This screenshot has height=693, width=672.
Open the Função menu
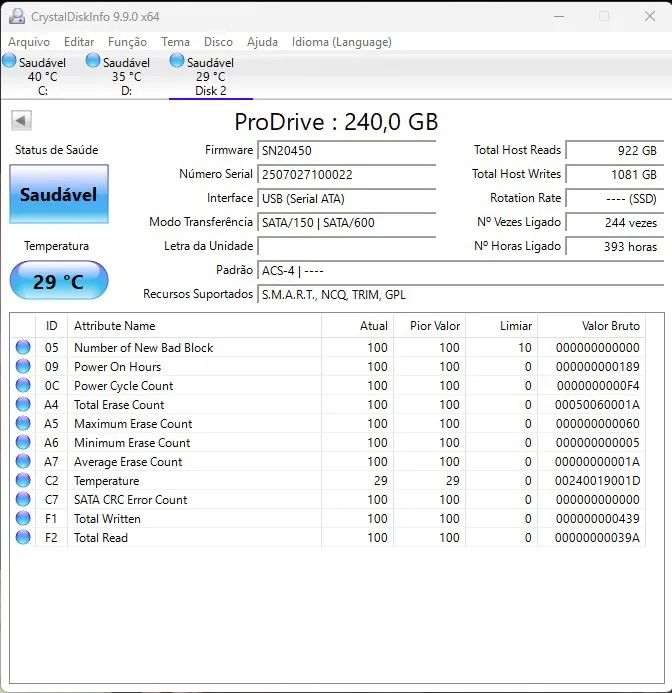pyautogui.click(x=127, y=42)
